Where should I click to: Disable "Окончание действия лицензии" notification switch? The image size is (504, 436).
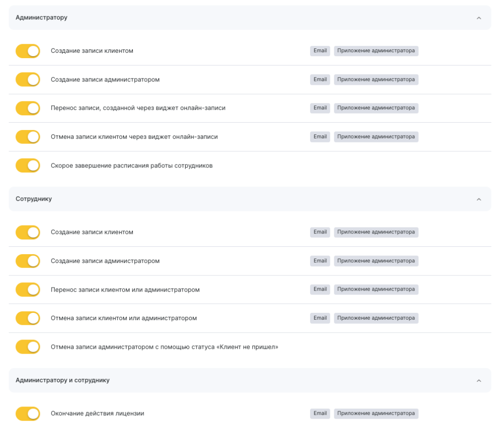[28, 414]
